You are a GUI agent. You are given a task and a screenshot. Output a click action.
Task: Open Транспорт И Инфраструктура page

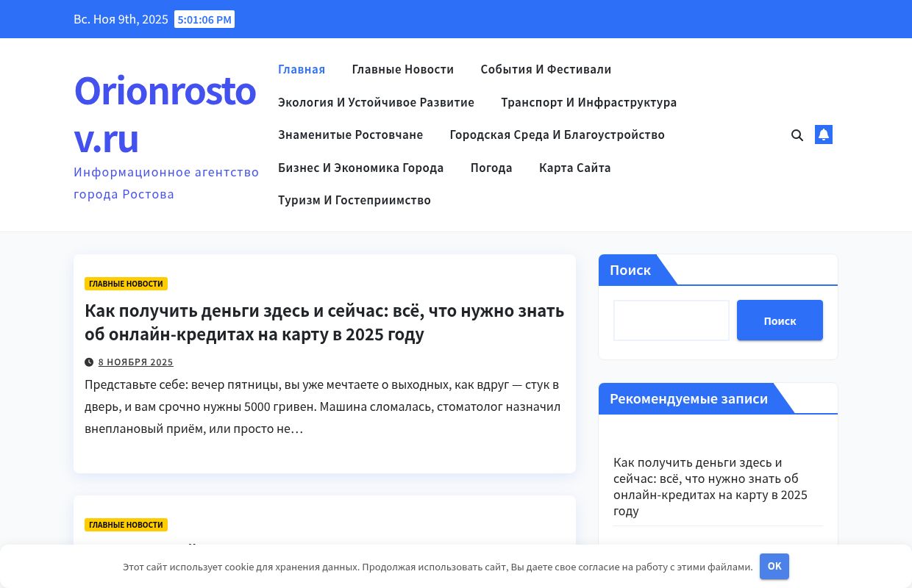[588, 102]
